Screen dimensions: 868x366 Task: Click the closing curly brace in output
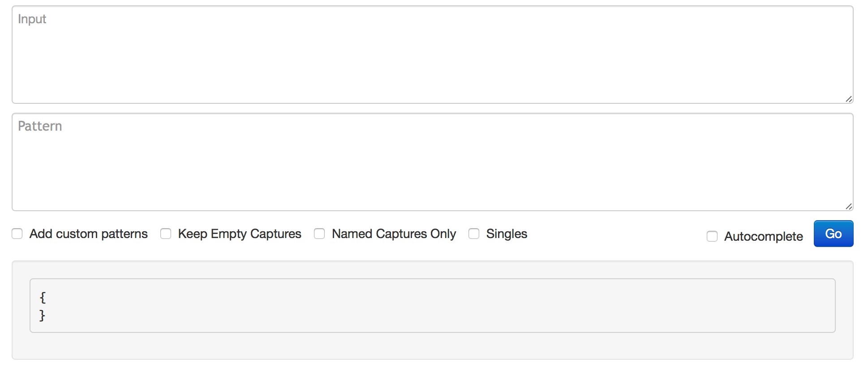pyautogui.click(x=43, y=315)
